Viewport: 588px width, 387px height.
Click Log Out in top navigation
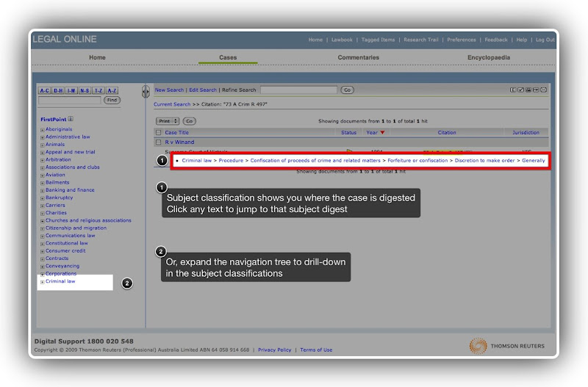point(545,40)
